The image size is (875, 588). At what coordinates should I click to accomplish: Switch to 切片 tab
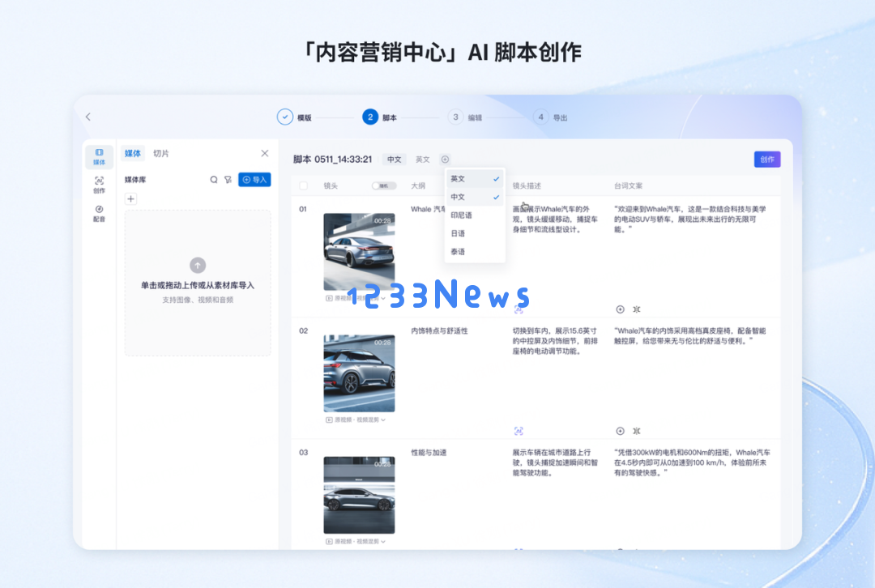click(160, 153)
